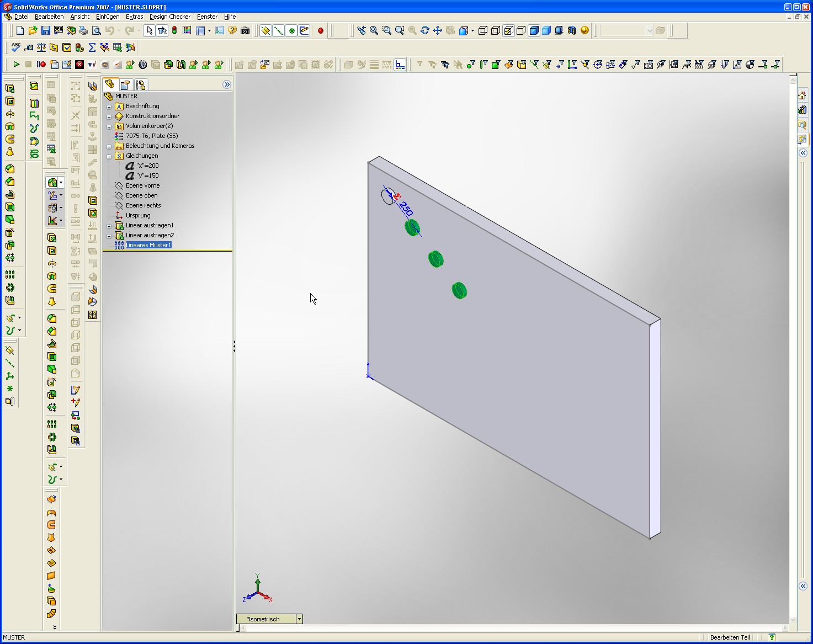The width and height of the screenshot is (813, 644).
Task: Open the Einfügen menu
Action: point(108,17)
